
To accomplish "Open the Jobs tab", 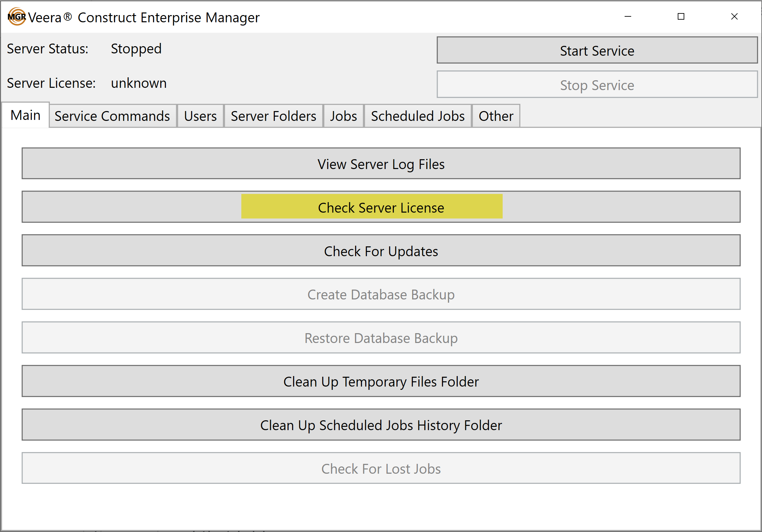I will [344, 116].
